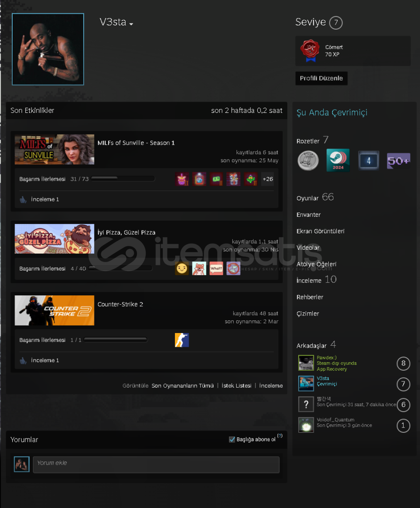This screenshot has height=508, width=420.
Task: Open Videolar page
Action: pyautogui.click(x=308, y=248)
